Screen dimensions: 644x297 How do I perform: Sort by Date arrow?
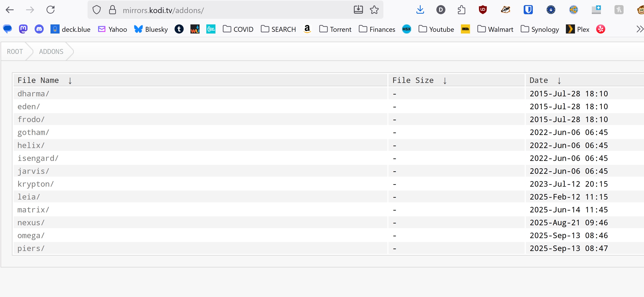559,81
